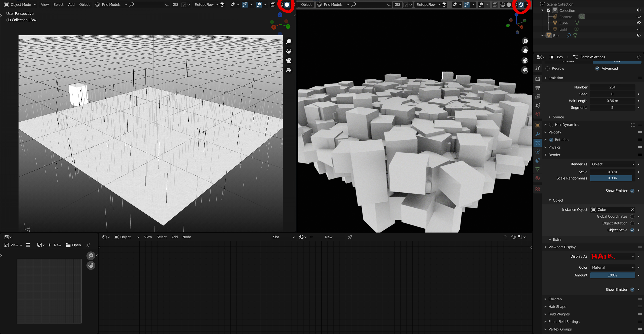The width and height of the screenshot is (644, 334).
Task: Open the Tool properties tab icon
Action: (538, 68)
